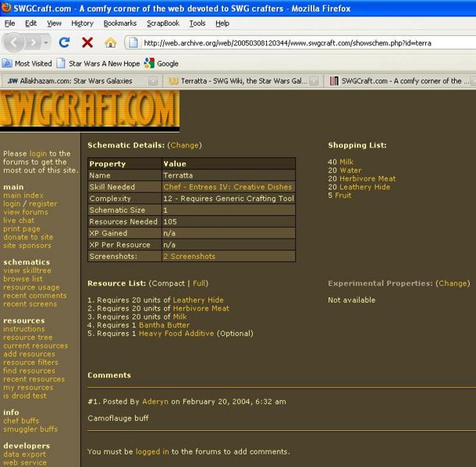The width and height of the screenshot is (476, 467).
Task: Click the Reload page icon
Action: tap(66, 43)
